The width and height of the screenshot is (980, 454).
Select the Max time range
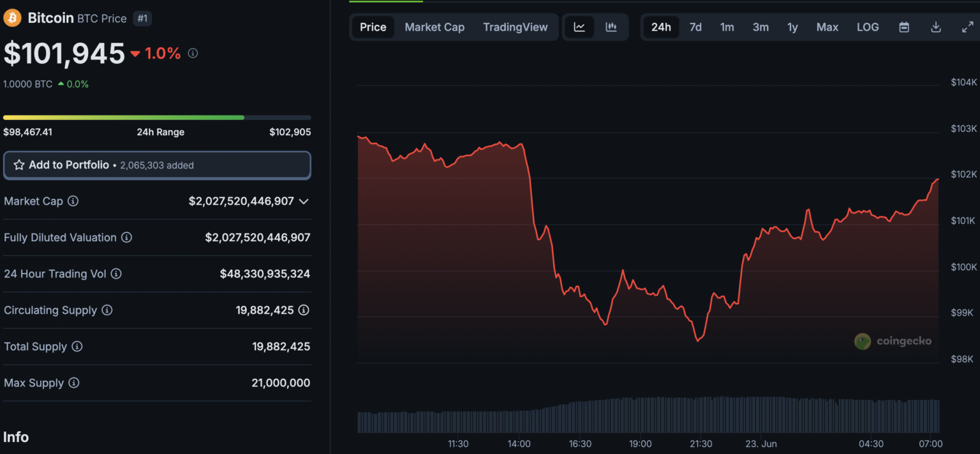pyautogui.click(x=827, y=27)
